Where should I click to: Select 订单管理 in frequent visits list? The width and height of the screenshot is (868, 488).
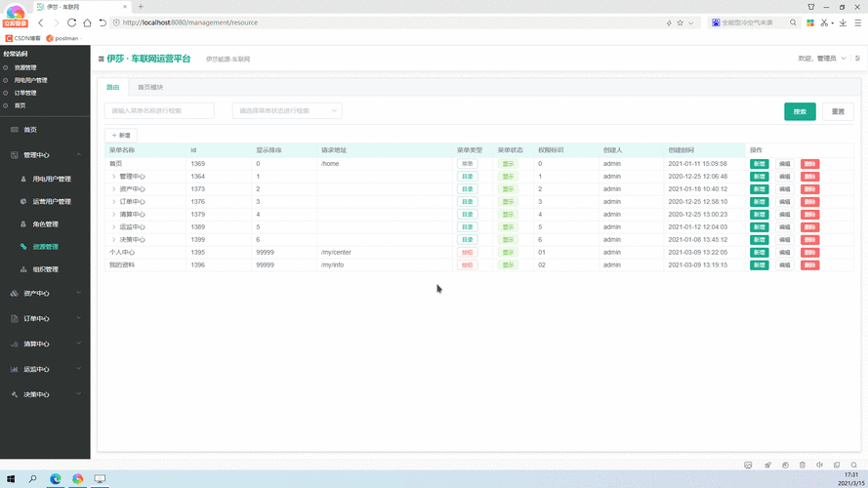[x=26, y=93]
